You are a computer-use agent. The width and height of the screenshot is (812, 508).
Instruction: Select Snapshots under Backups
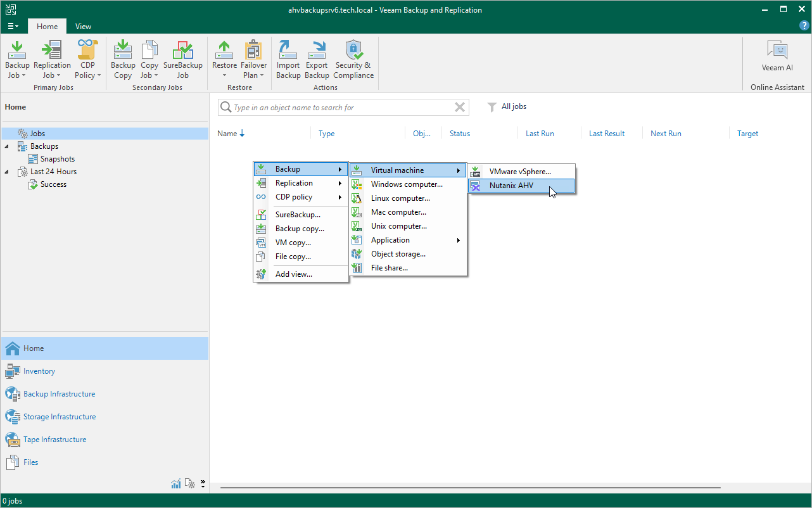(58, 159)
